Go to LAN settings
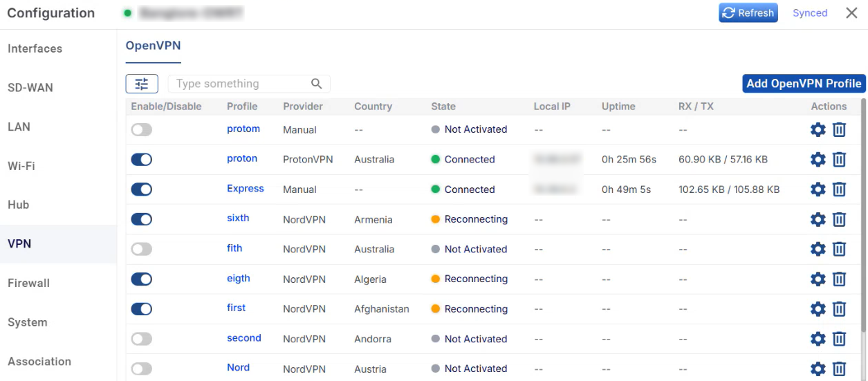 tap(19, 127)
